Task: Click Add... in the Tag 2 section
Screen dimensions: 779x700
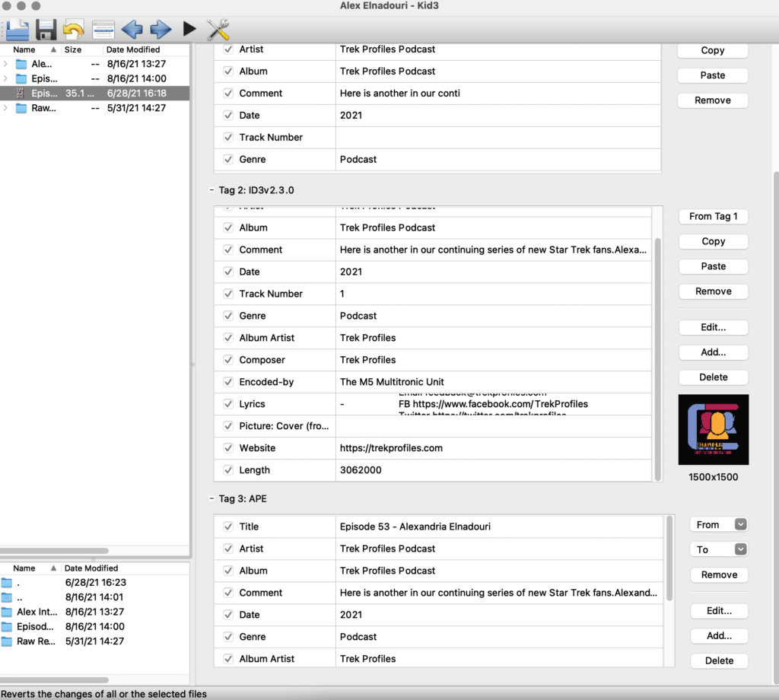Action: (714, 352)
